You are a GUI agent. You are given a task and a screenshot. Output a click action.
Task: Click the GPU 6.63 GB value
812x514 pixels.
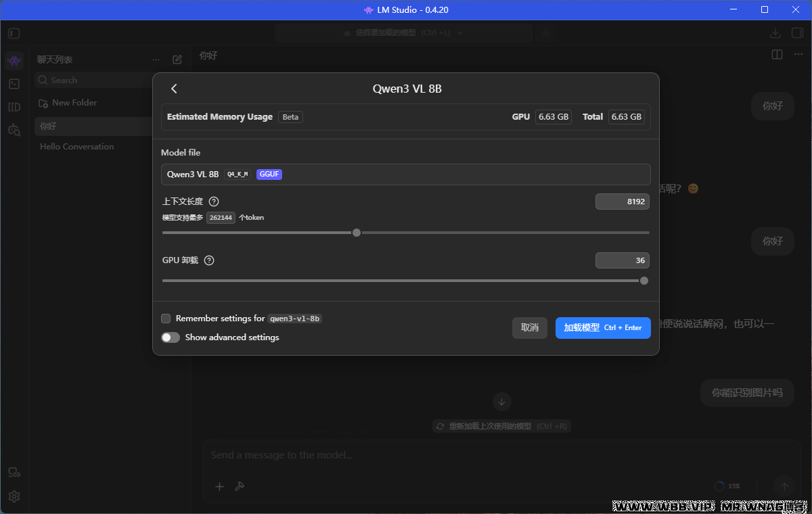click(x=553, y=117)
